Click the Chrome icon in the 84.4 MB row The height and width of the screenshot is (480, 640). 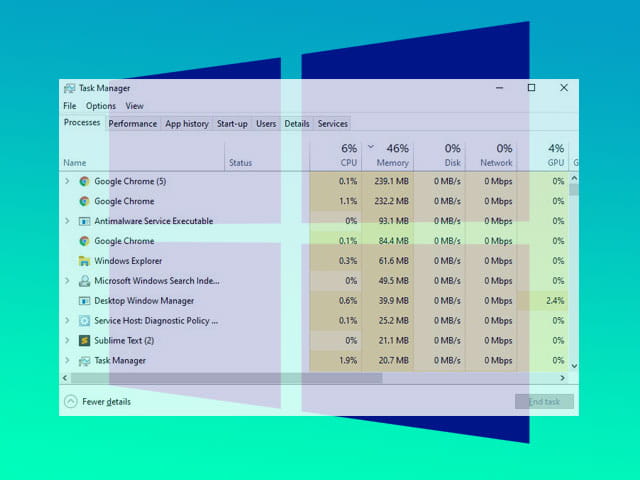coord(84,241)
